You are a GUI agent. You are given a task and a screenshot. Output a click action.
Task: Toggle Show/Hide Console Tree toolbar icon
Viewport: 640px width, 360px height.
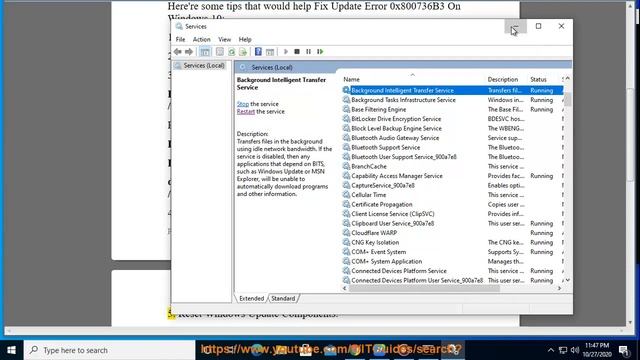(x=205, y=52)
